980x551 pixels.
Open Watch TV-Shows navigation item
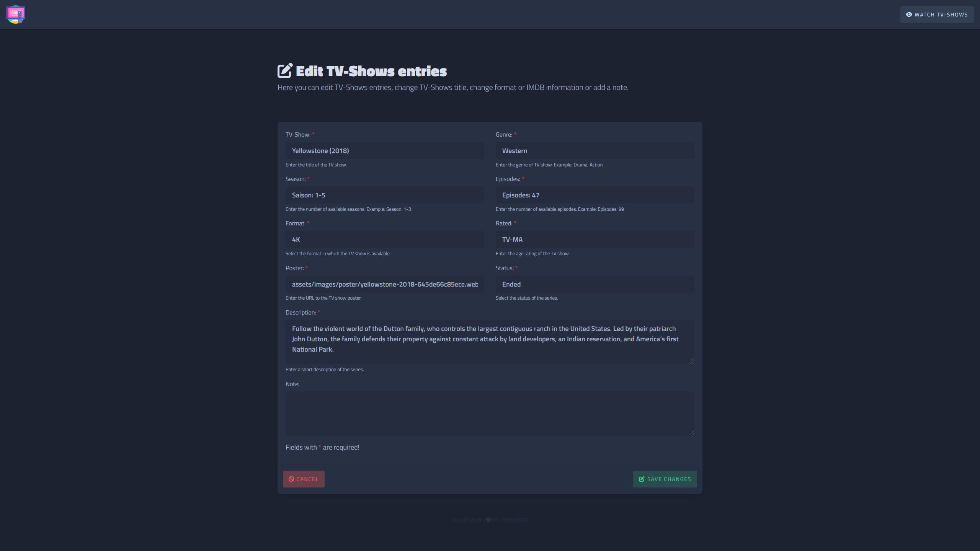(936, 15)
